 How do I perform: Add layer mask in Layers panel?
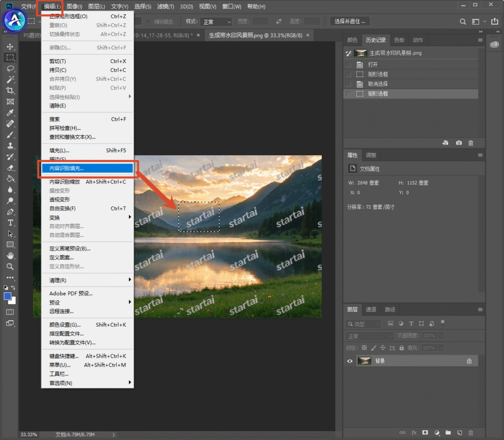coord(425,433)
